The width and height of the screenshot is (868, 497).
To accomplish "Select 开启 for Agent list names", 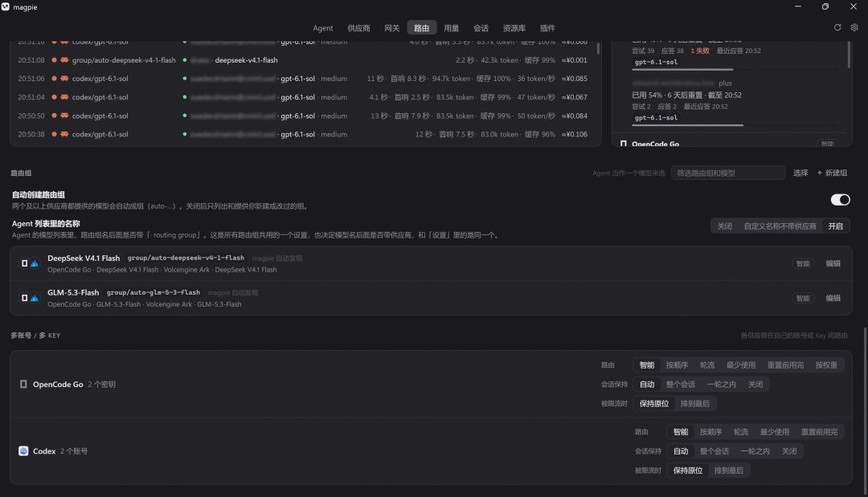I will [x=835, y=226].
